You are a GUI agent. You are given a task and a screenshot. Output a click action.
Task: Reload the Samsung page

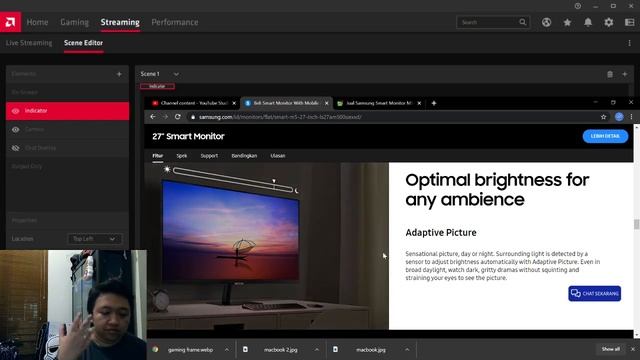tap(178, 117)
